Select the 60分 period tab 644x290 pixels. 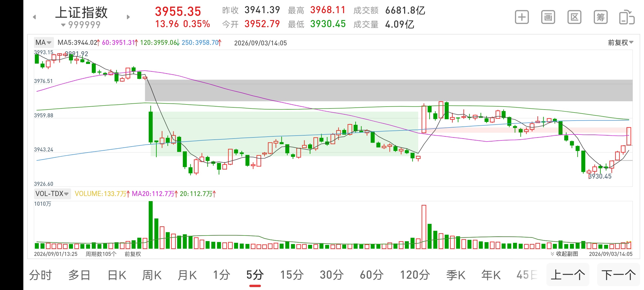point(372,275)
